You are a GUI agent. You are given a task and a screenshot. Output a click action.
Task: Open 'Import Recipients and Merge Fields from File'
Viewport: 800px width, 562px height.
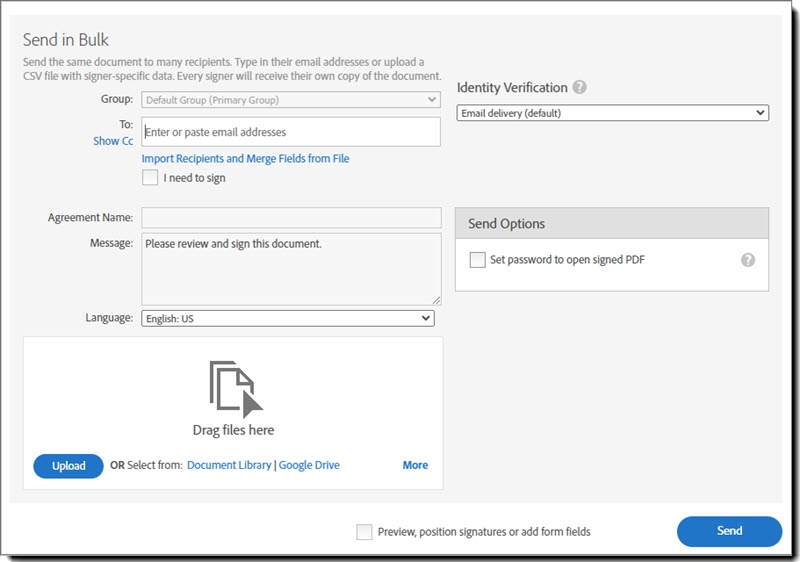(245, 159)
